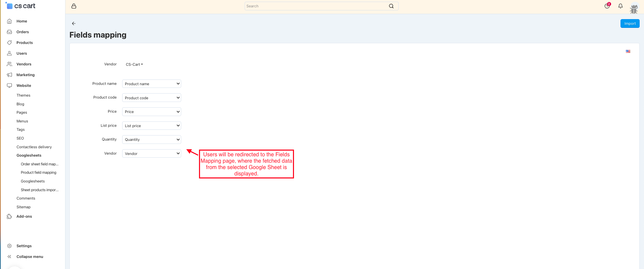This screenshot has height=269, width=644.
Task: Open Blog submenu link
Action: [x=20, y=104]
